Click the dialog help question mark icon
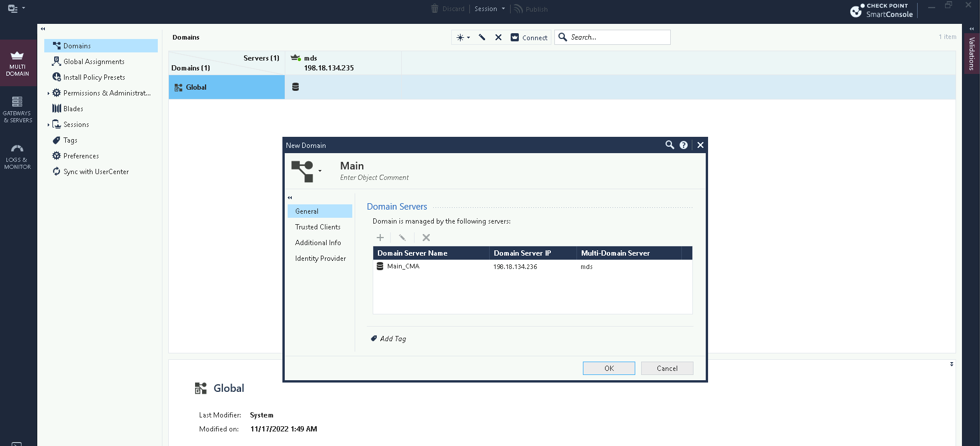This screenshot has height=446, width=980. pyautogui.click(x=684, y=145)
